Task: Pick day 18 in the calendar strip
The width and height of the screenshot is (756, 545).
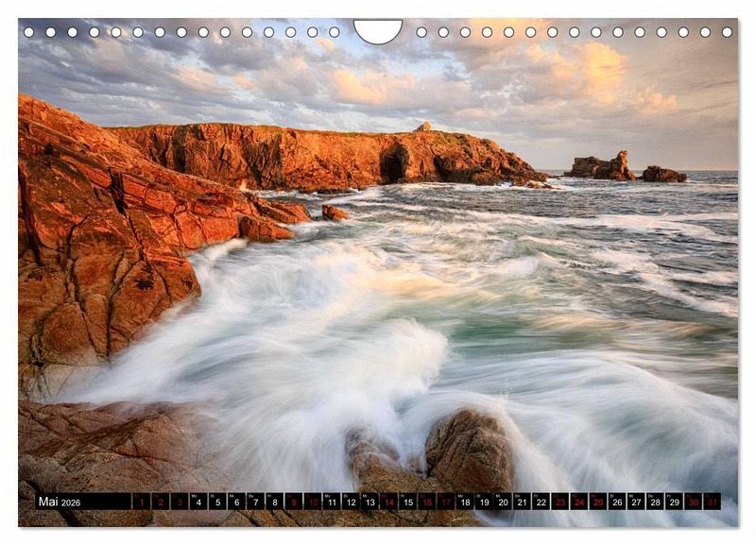Action: (464, 502)
